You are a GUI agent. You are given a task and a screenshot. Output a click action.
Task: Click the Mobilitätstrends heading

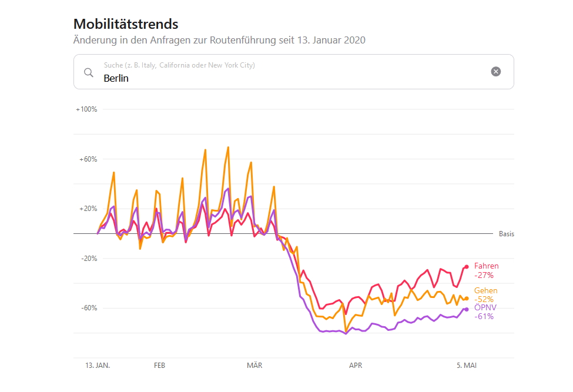[126, 24]
